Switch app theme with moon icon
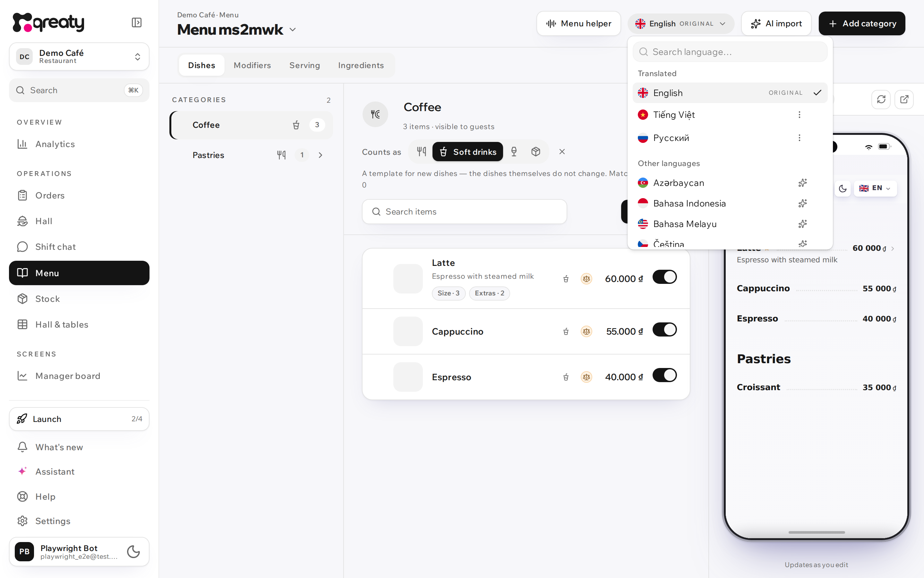The height and width of the screenshot is (578, 924). (x=133, y=551)
